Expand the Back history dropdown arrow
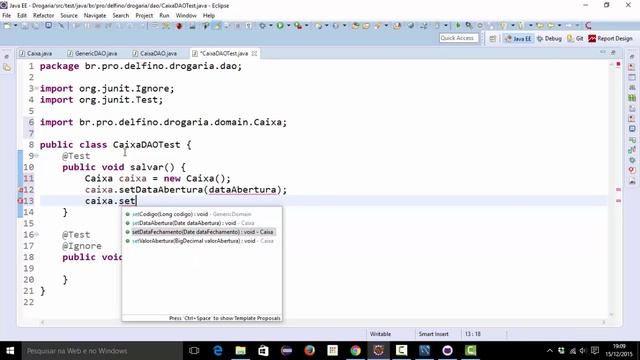 pos(560,26)
